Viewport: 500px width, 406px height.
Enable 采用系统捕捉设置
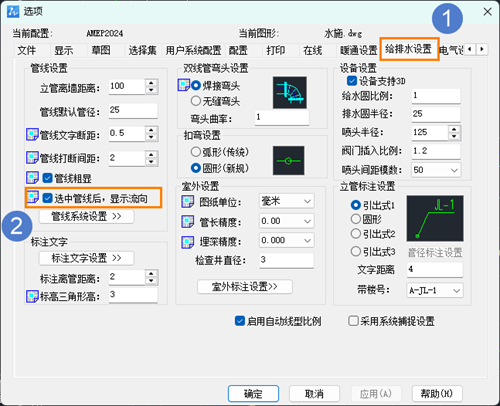[x=353, y=321]
